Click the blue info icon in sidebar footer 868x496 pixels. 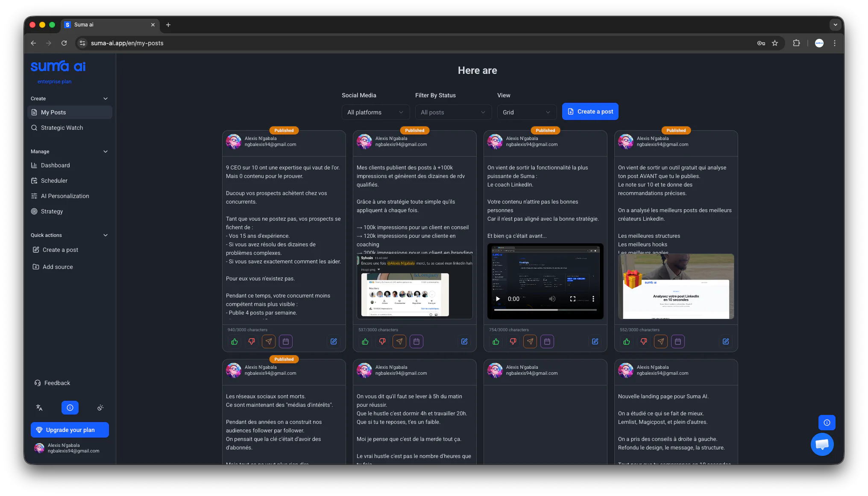click(70, 408)
